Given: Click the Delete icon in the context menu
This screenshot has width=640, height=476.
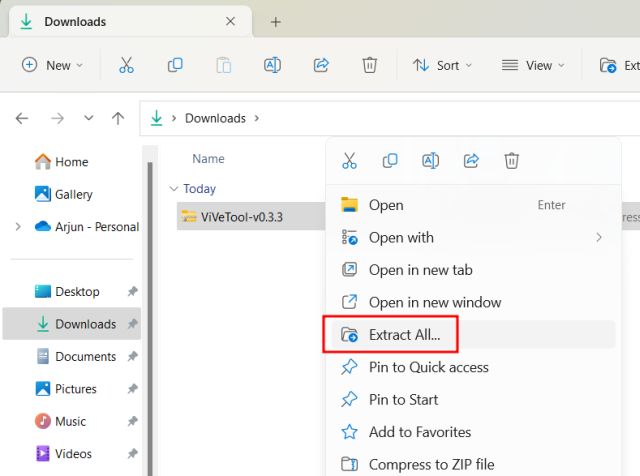Looking at the screenshot, I should coord(511,161).
